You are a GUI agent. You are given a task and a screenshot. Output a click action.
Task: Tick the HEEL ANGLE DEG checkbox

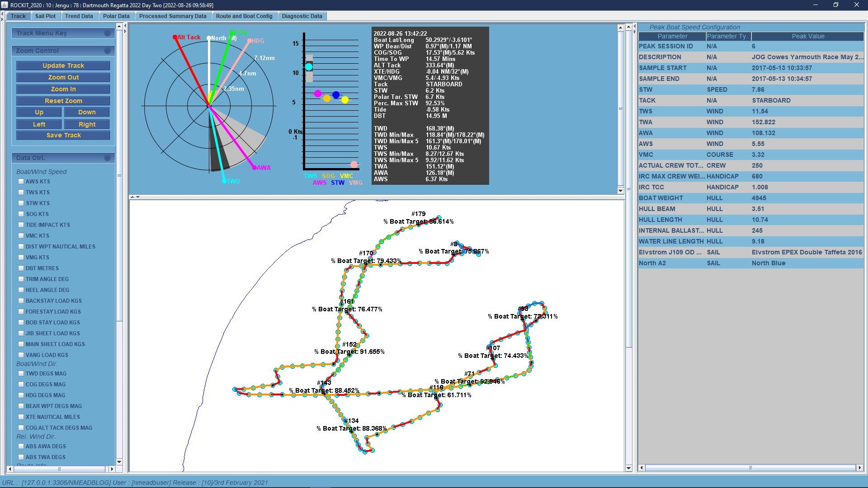click(21, 290)
